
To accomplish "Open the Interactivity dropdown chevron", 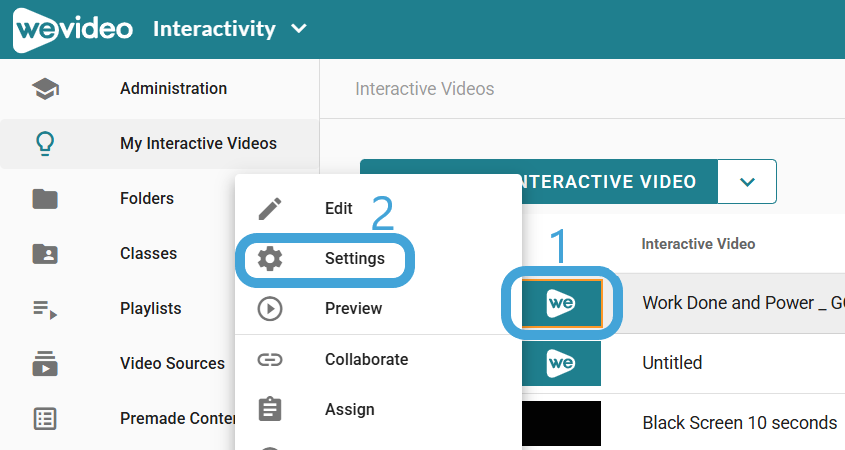I will coord(299,29).
